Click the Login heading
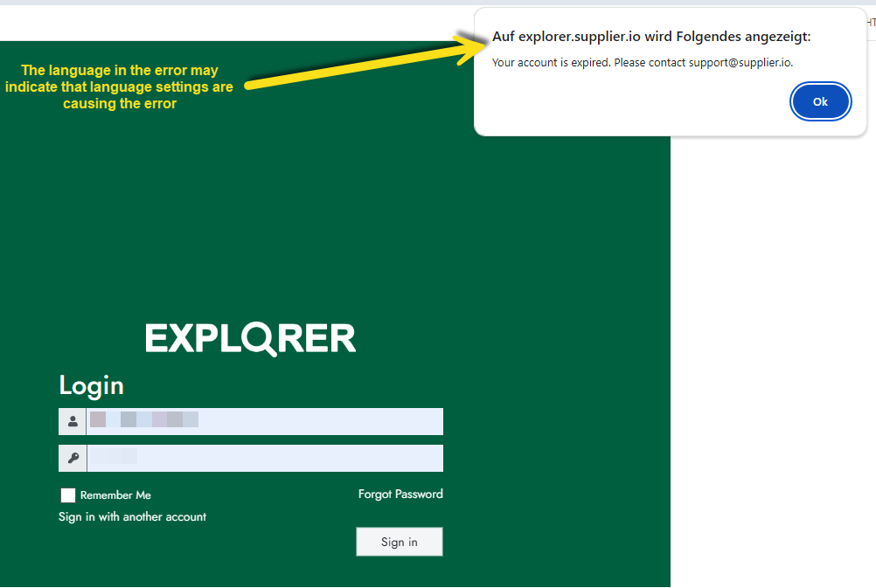This screenshot has height=588, width=876. [92, 386]
